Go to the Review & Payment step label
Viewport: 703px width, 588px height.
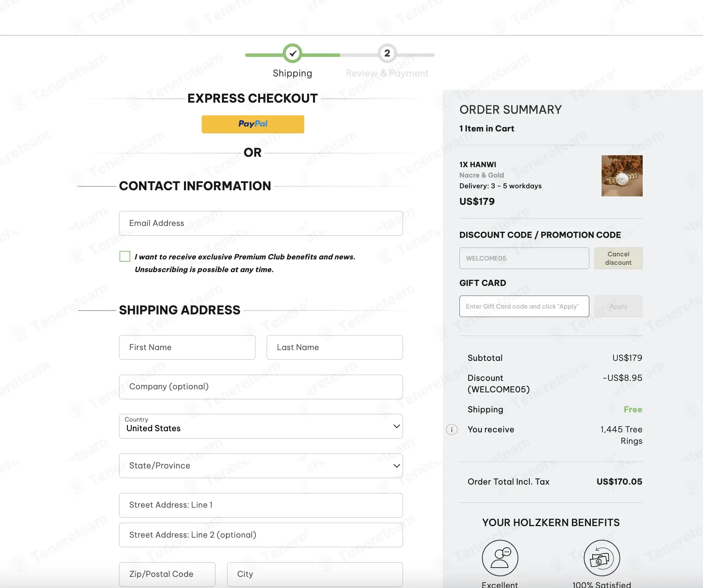(x=387, y=73)
